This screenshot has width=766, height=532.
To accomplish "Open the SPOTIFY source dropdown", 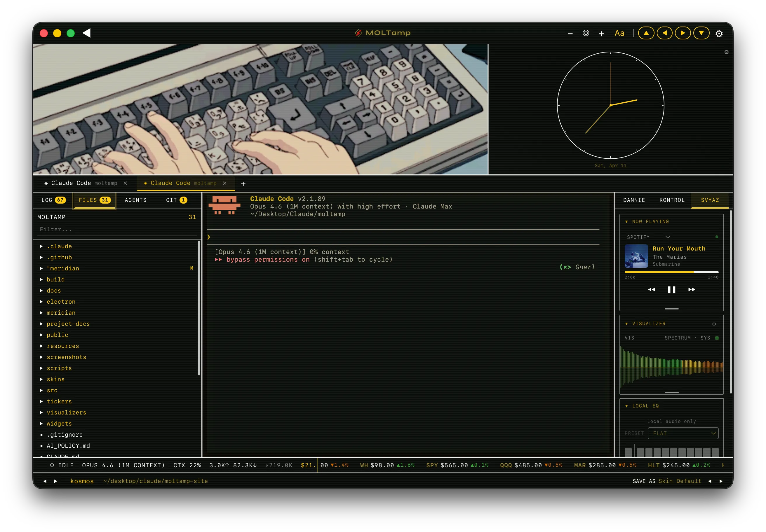I will (x=648, y=237).
